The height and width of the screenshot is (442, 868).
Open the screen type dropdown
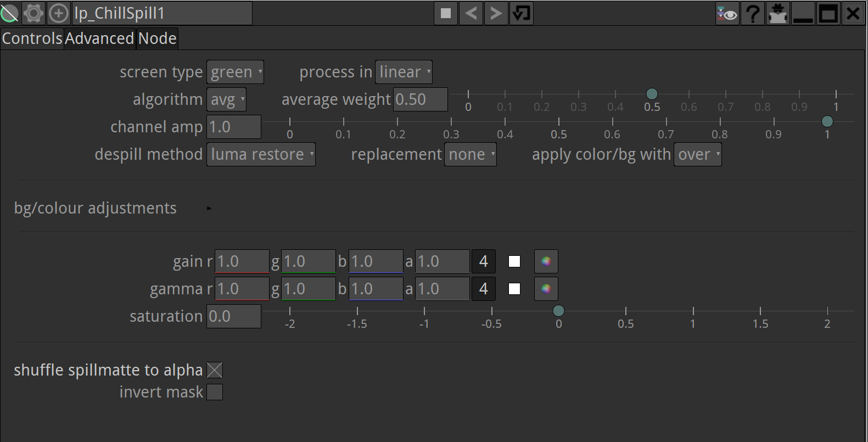point(235,72)
